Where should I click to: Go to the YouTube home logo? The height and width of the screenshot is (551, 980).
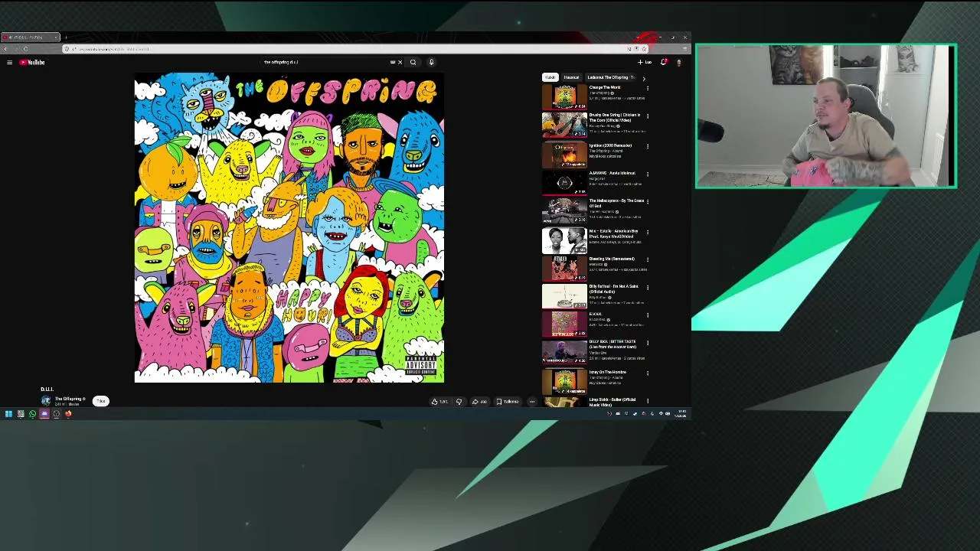click(x=32, y=62)
